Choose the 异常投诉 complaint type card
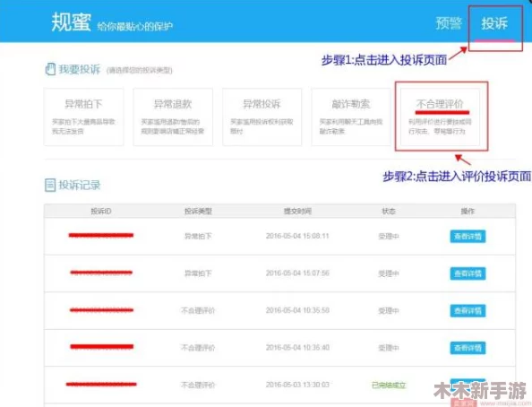This screenshot has width=532, height=407. (262, 117)
